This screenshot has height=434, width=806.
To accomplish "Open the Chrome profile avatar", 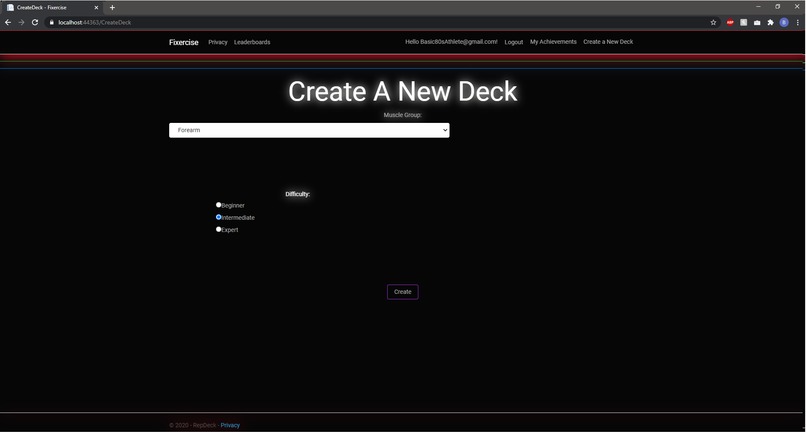I will pyautogui.click(x=784, y=22).
